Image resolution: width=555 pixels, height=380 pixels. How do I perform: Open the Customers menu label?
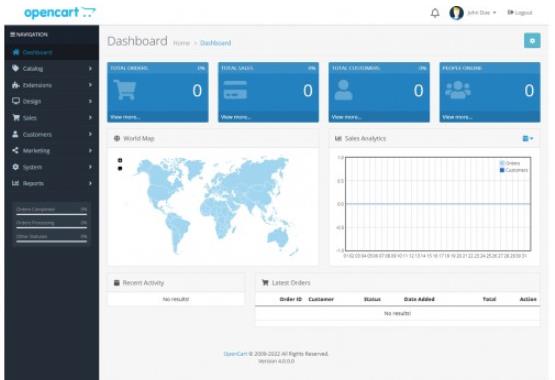37,134
